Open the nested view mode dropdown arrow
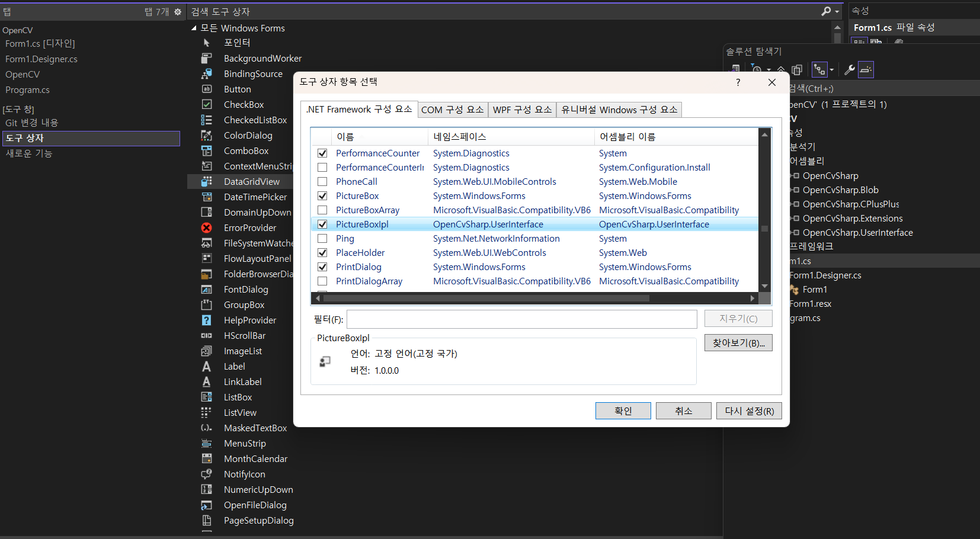This screenshot has height=539, width=980. coord(831,70)
